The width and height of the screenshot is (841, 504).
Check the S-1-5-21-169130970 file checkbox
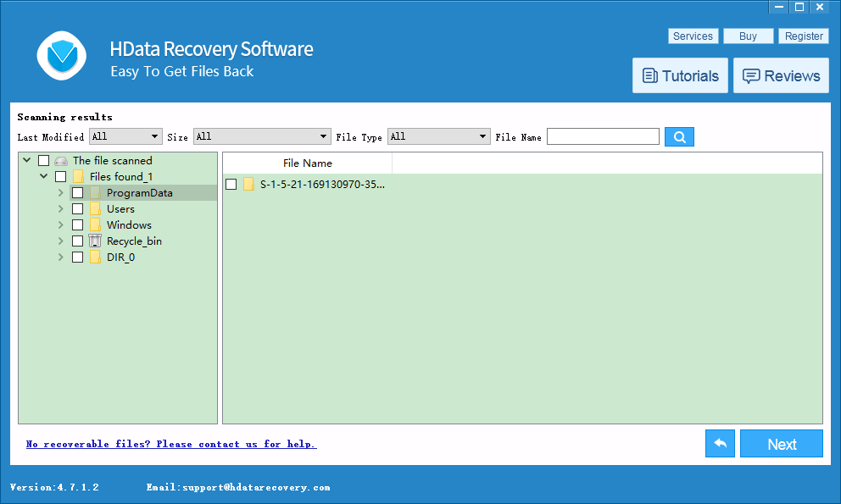pos(231,184)
